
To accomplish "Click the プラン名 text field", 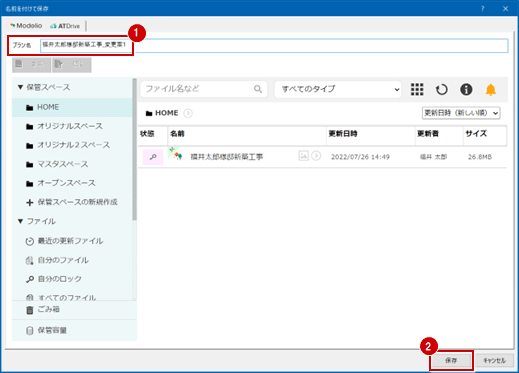I will tap(274, 45).
